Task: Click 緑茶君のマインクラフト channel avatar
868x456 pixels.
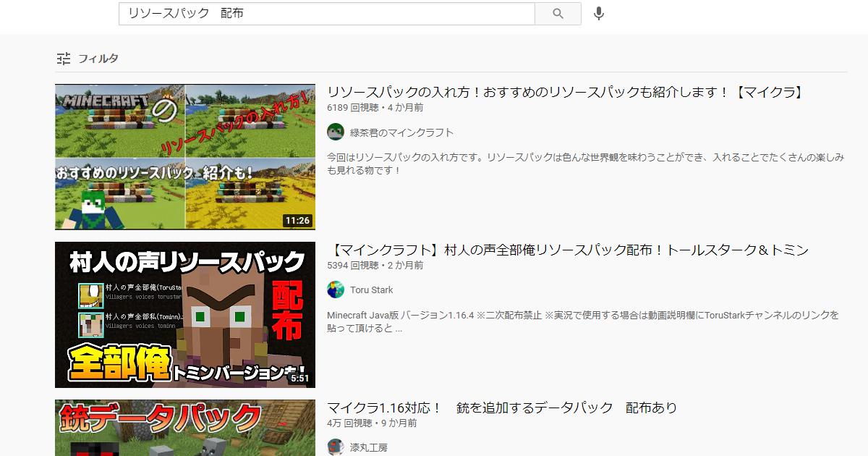Action: click(x=336, y=132)
